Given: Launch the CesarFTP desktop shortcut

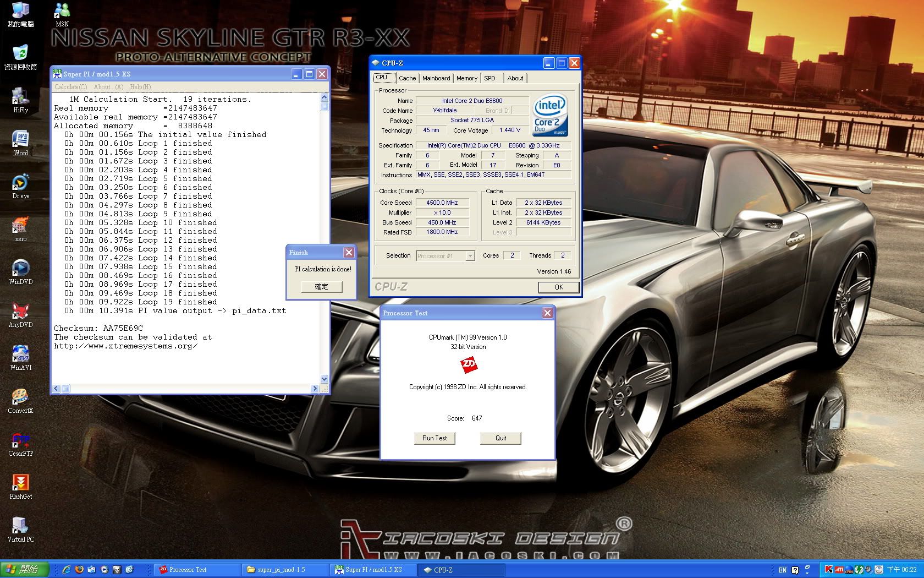Looking at the screenshot, I should (20, 444).
